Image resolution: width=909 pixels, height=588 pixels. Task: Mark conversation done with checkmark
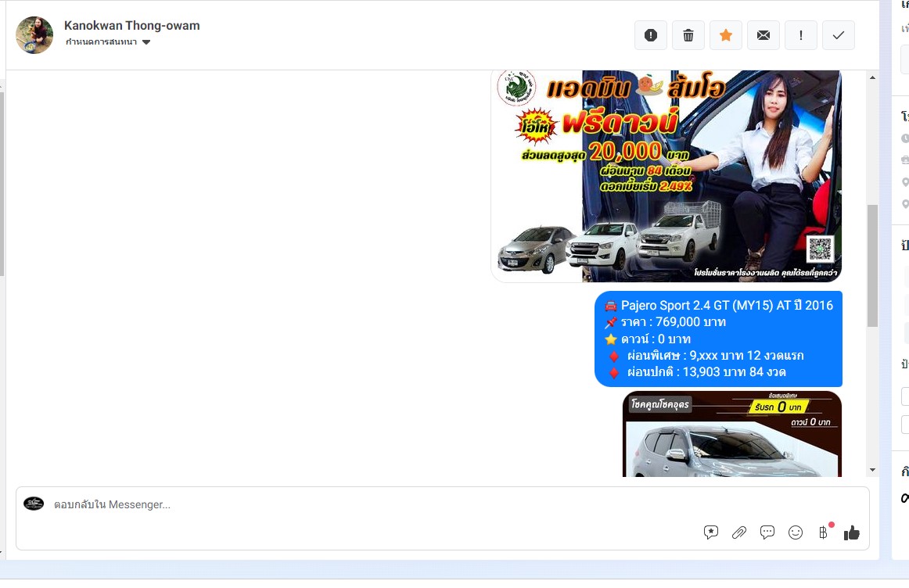click(x=839, y=35)
